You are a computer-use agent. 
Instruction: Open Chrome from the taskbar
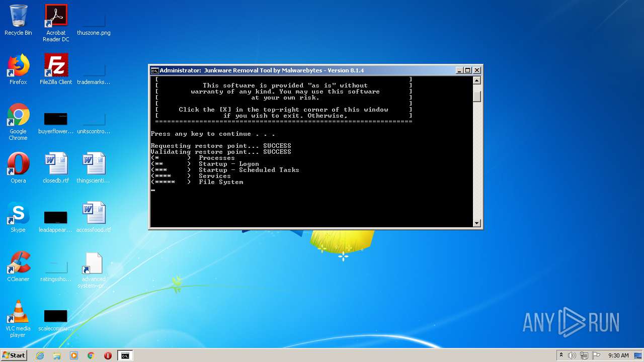[91, 355]
